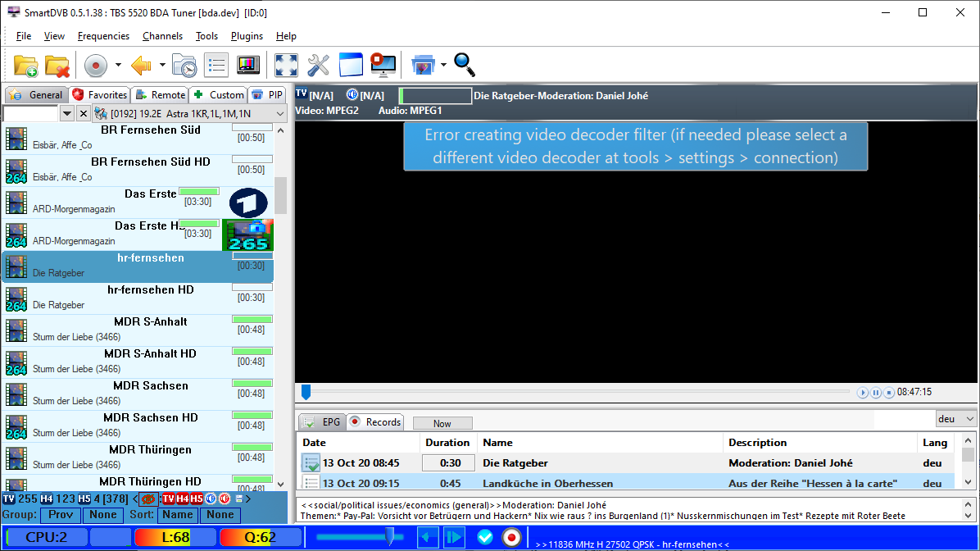Toggle the red radio filter icon

[225, 499]
